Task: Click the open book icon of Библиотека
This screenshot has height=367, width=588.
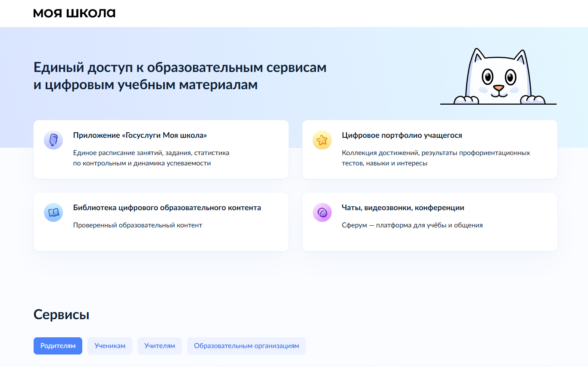Action: 53,212
